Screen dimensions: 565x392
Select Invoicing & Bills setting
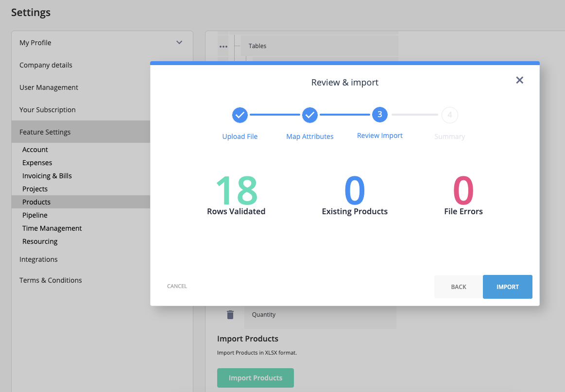point(47,176)
